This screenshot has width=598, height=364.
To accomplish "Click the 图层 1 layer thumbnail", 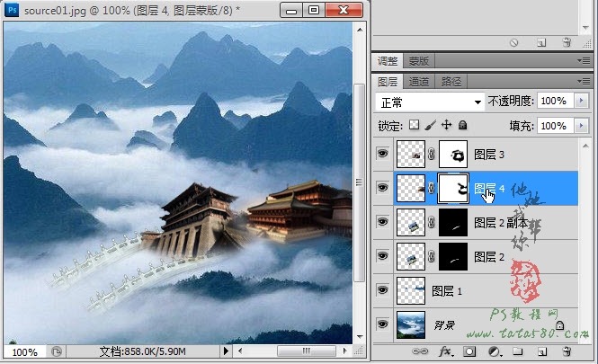I will (x=411, y=290).
